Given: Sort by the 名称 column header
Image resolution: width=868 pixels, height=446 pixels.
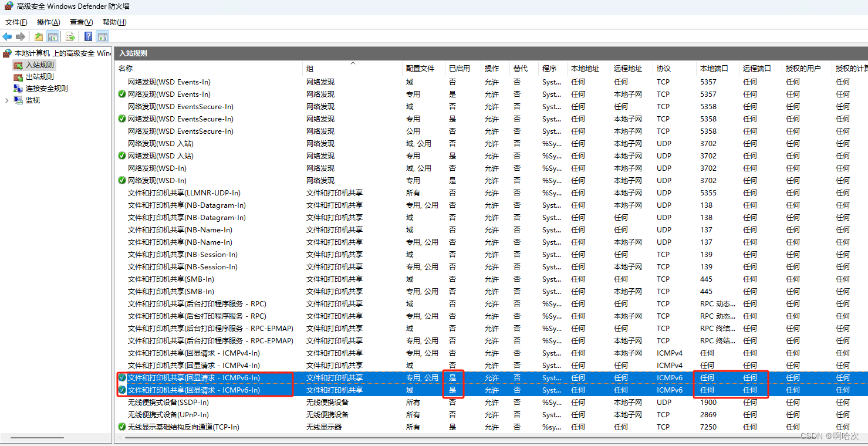Looking at the screenshot, I should (126, 69).
